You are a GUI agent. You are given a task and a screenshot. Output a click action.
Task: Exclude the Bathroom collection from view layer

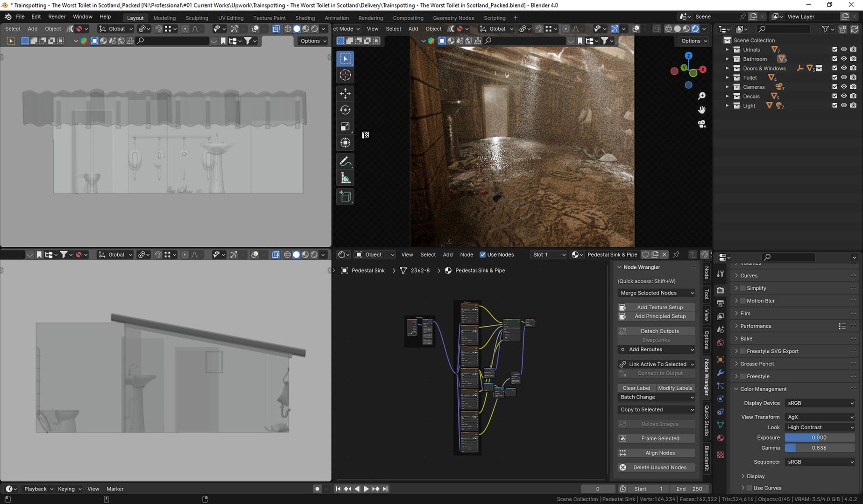pos(835,59)
